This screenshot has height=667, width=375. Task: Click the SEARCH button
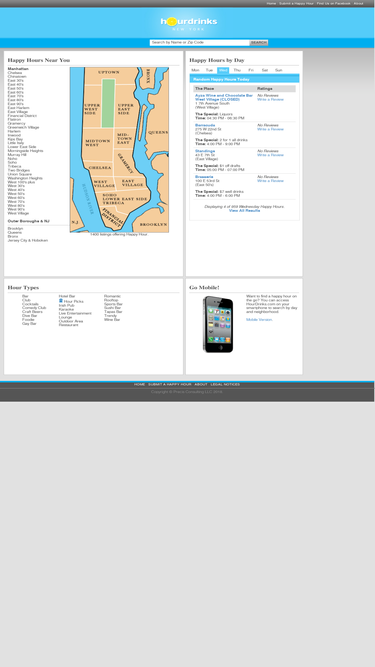tap(259, 43)
